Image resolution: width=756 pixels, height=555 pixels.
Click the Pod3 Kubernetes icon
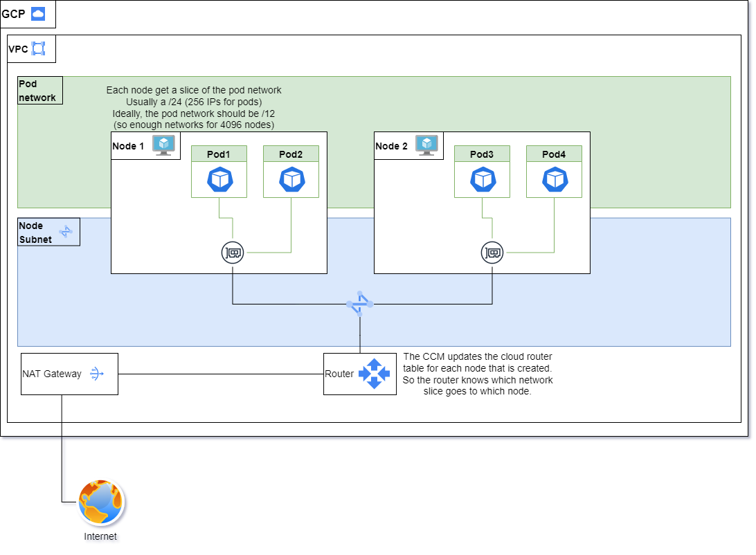pos(482,180)
